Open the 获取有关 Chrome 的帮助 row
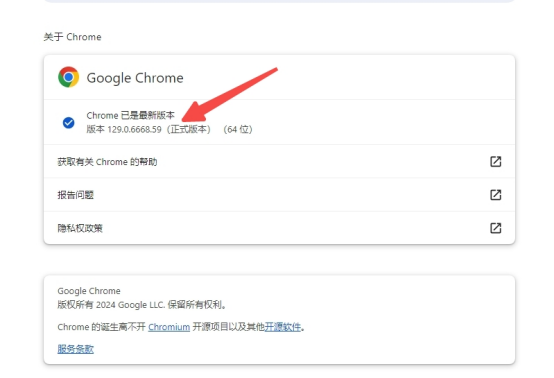554x378 pixels. [279, 161]
